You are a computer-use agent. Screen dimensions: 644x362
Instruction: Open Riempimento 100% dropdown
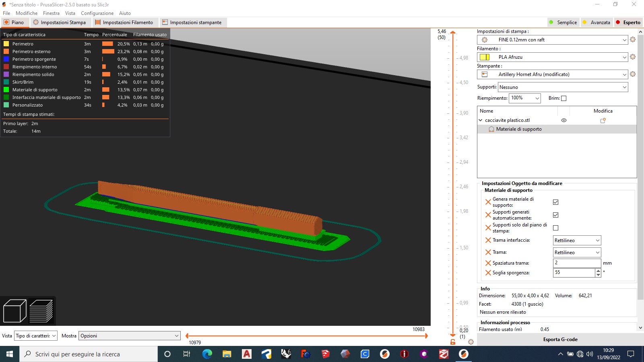[525, 98]
